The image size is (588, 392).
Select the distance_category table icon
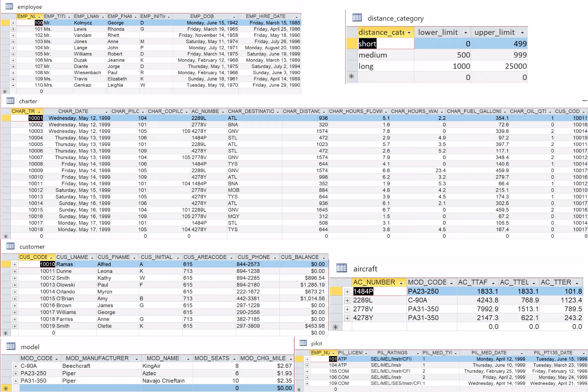(x=356, y=18)
